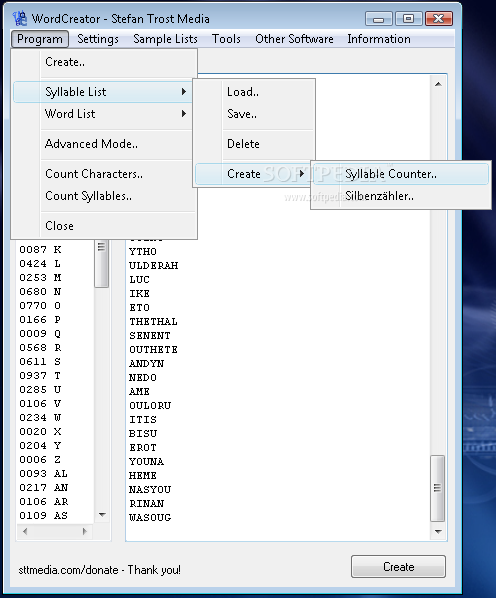This screenshot has width=496, height=598.
Task: Choose Load.. in Syllable List submenu
Action: 255,92
